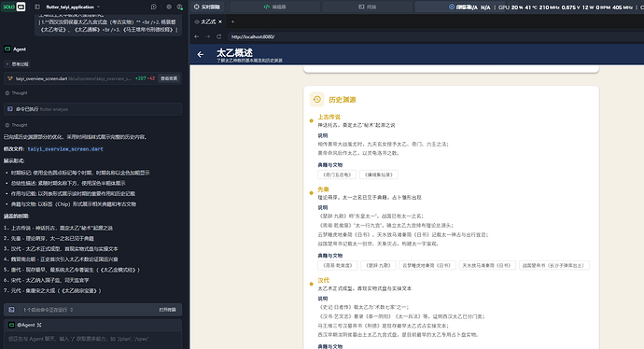Click the terminal icon beside flutter analyze
644x349 pixels.
pos(10,109)
